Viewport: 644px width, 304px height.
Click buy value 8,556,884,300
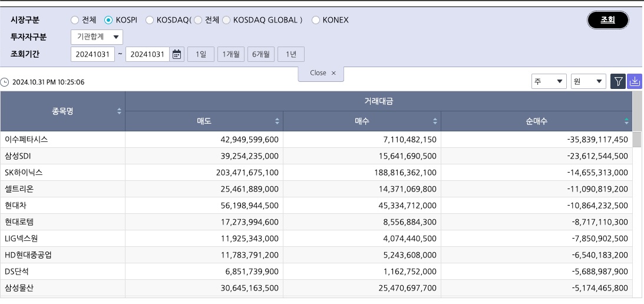pyautogui.click(x=410, y=222)
